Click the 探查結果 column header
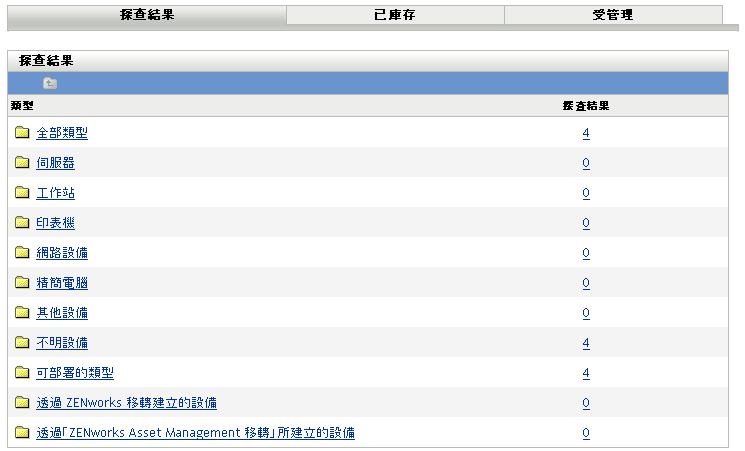This screenshot has width=745, height=451. coord(586,106)
